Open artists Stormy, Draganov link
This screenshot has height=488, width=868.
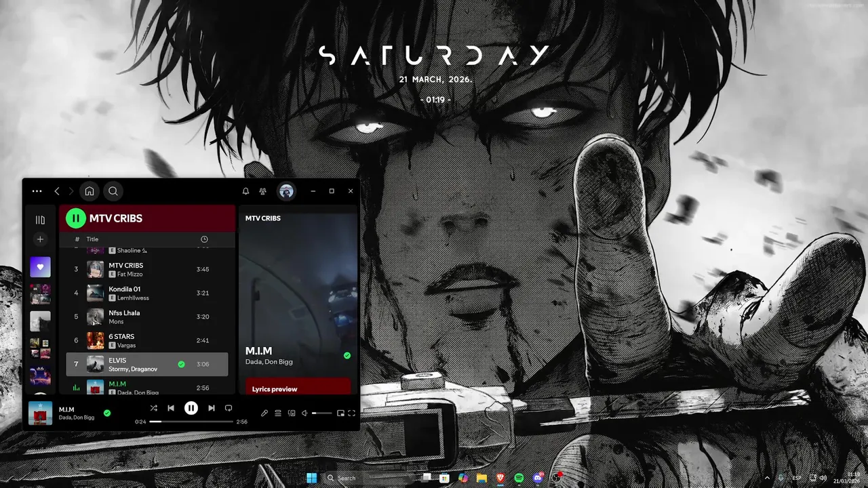click(133, 369)
